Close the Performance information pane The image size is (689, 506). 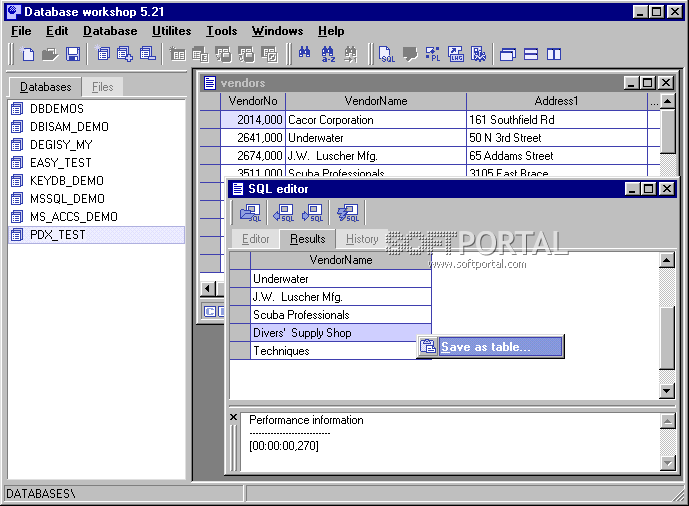coord(234,417)
